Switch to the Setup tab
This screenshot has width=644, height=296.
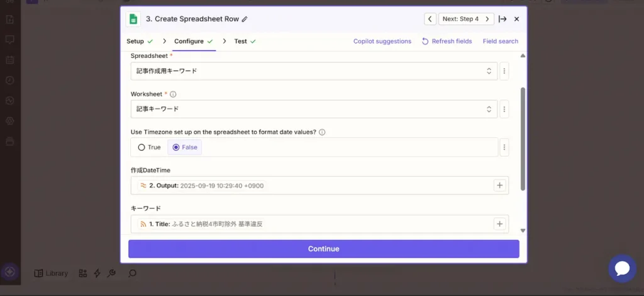tap(135, 42)
